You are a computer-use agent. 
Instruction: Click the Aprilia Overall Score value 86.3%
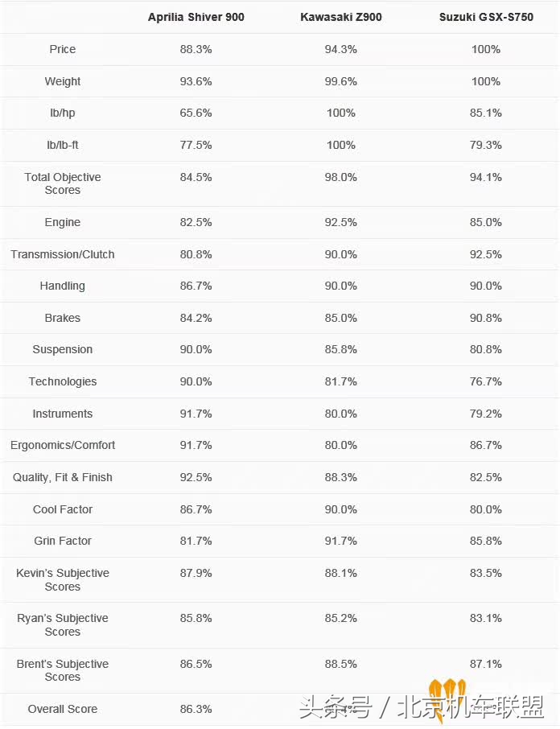tap(196, 709)
